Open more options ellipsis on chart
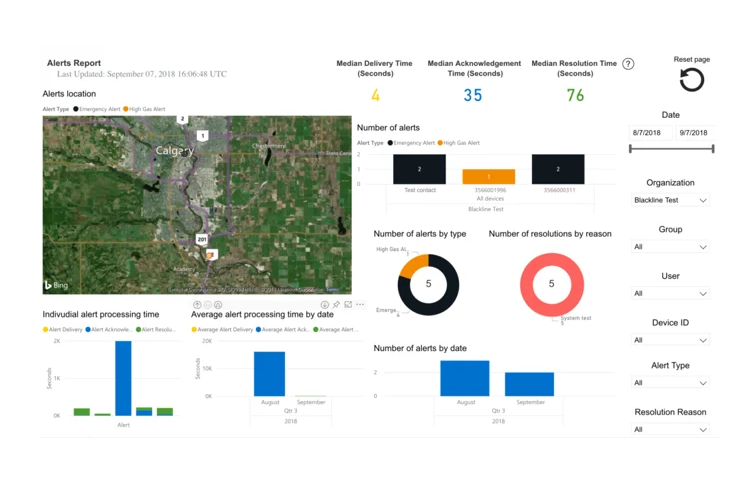Image resolution: width=750 pixels, height=501 pixels. point(360,305)
